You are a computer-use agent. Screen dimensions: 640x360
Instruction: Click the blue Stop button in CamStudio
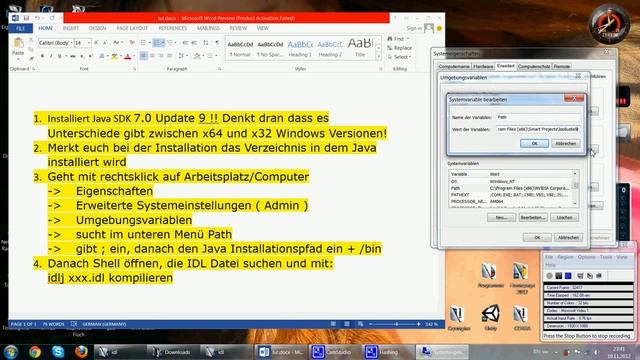(568, 276)
